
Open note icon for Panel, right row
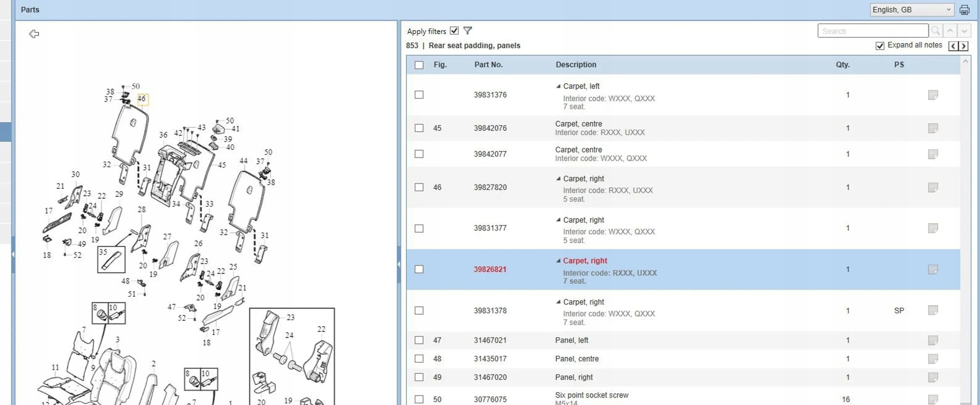pos(933,377)
